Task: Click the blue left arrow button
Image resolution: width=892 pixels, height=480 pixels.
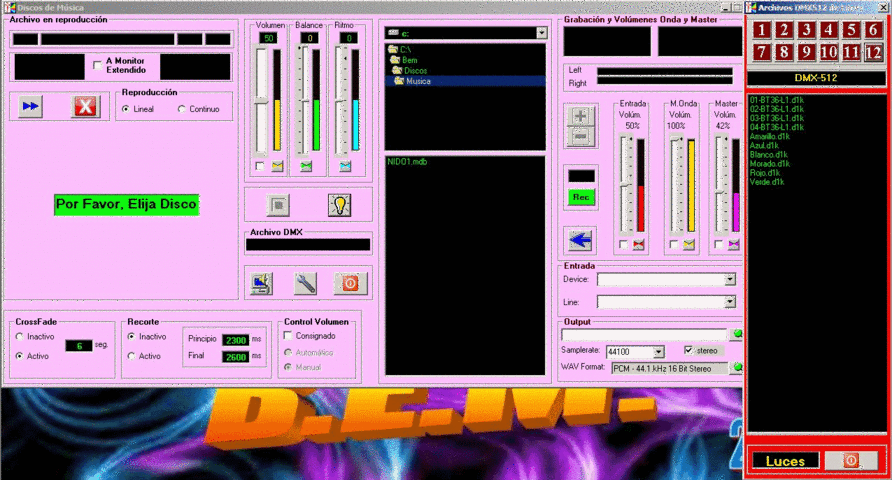Action: point(580,240)
